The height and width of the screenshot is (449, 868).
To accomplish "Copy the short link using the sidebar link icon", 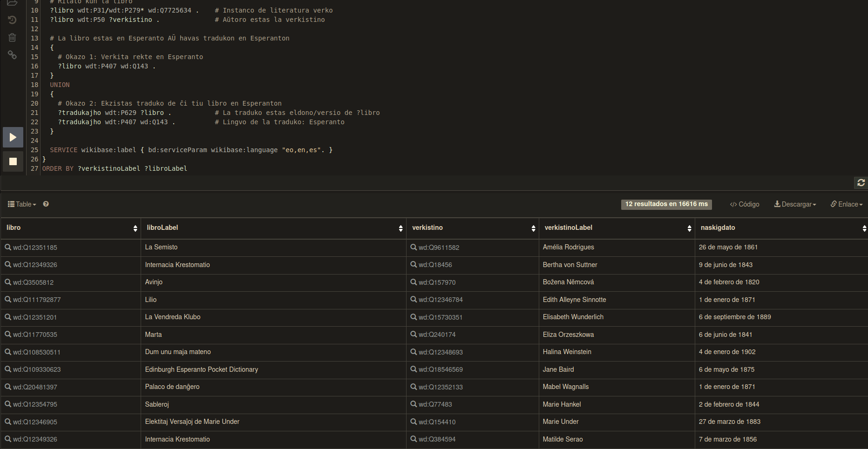I will [12, 55].
